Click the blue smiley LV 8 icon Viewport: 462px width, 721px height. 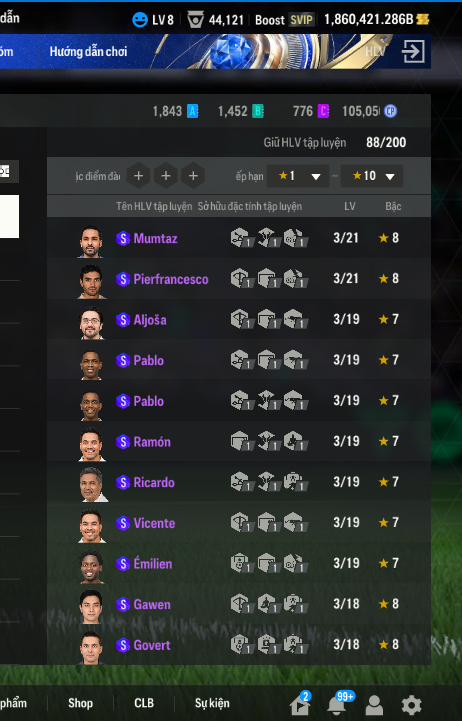pyautogui.click(x=140, y=20)
